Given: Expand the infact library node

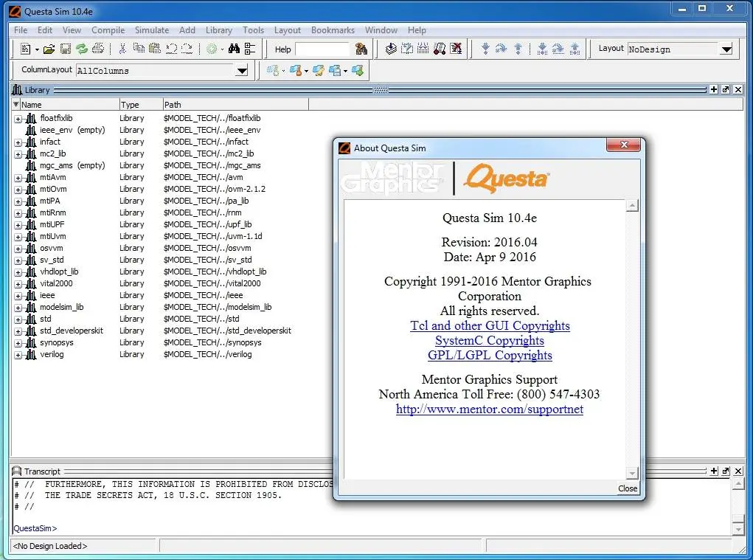Looking at the screenshot, I should click(18, 142).
